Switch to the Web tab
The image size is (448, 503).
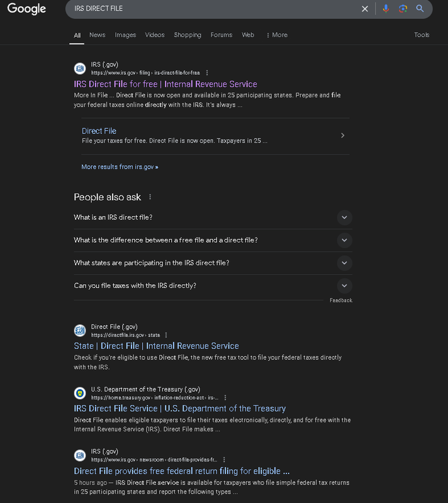click(x=248, y=35)
